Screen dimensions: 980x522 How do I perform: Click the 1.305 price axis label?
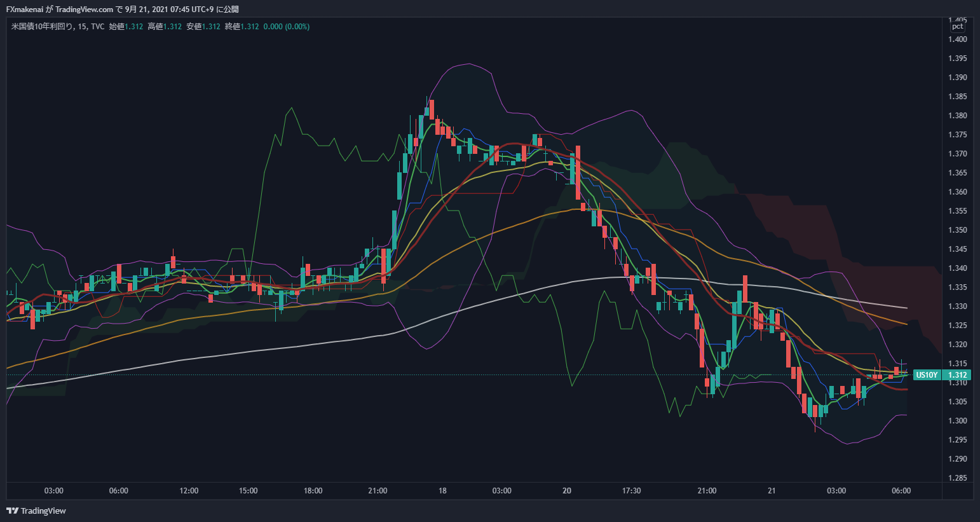point(957,402)
